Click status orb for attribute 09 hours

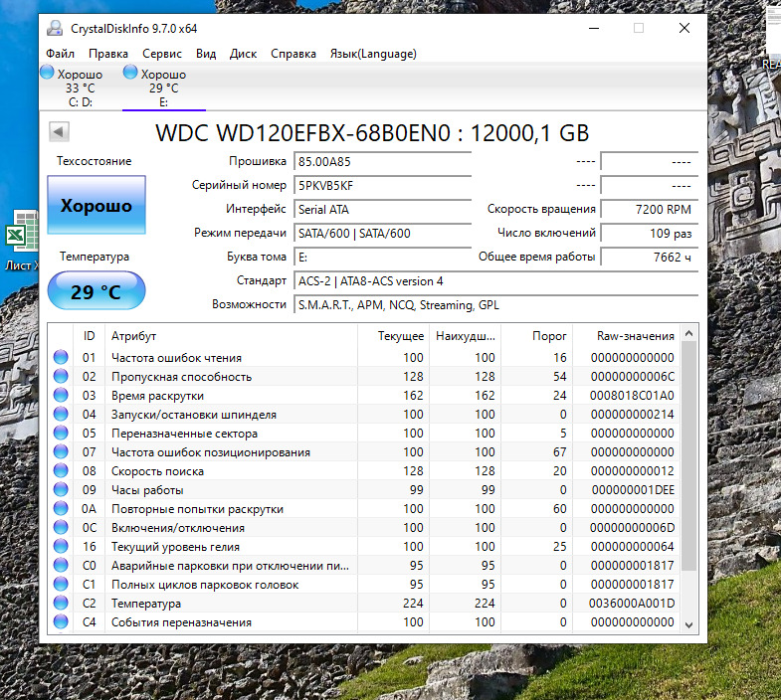point(61,490)
